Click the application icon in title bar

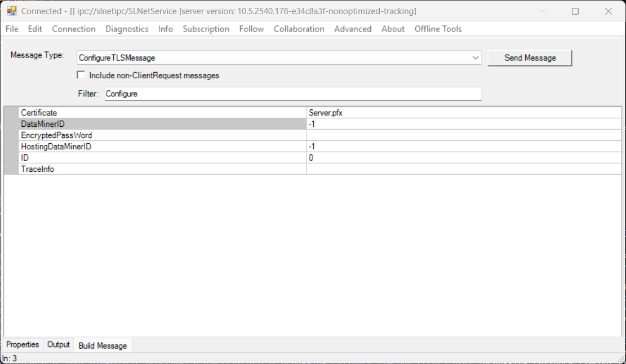point(11,11)
